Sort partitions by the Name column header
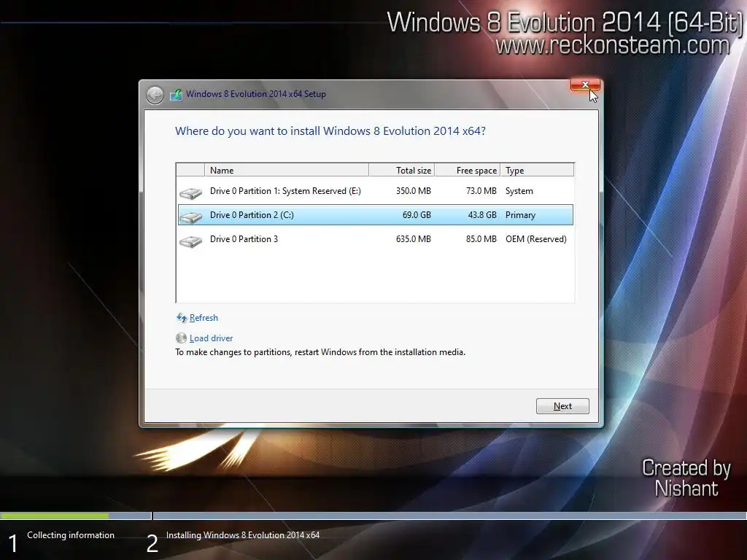 click(286, 170)
